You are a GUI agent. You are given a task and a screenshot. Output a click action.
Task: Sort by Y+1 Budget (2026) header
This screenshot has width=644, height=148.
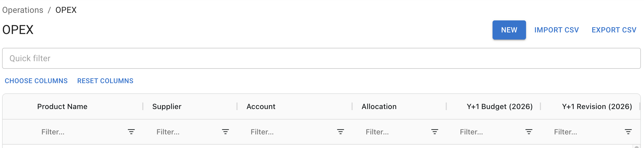point(500,106)
